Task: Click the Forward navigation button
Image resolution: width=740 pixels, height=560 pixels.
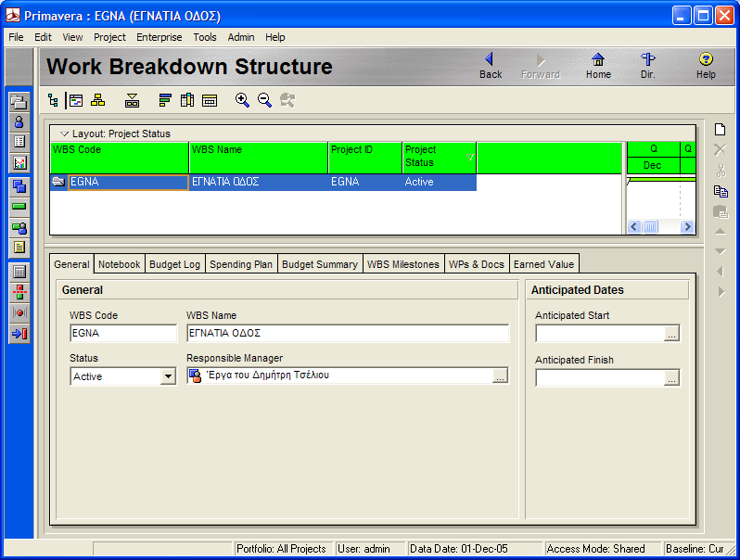Action: [x=541, y=66]
